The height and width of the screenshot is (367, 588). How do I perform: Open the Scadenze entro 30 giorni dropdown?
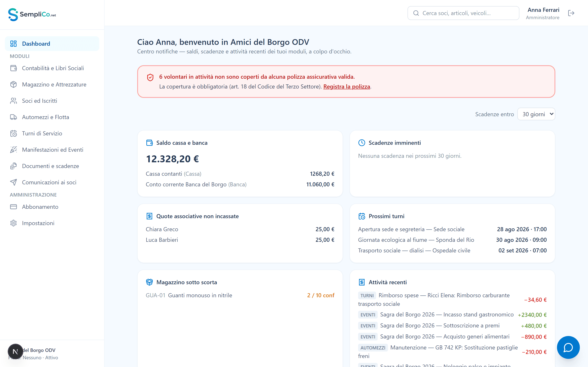coord(536,114)
